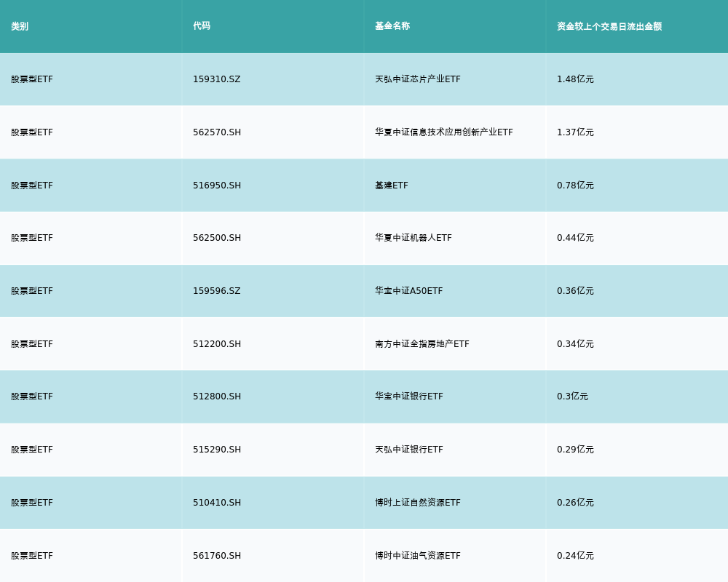
Task: Select code 512200.SH
Action: pos(216,344)
